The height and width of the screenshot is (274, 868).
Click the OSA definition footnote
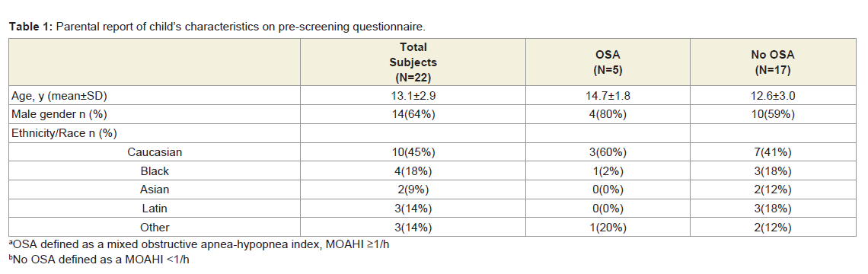click(199, 245)
